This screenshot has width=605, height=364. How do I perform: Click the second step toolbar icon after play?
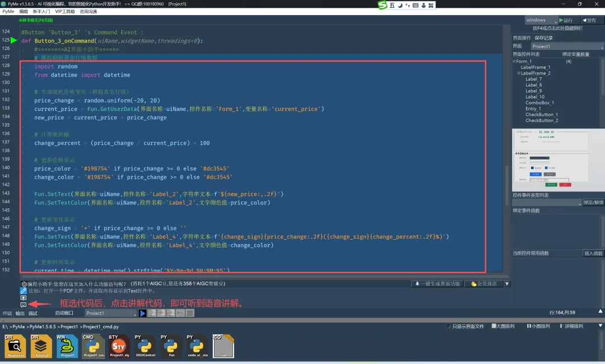coord(162,313)
